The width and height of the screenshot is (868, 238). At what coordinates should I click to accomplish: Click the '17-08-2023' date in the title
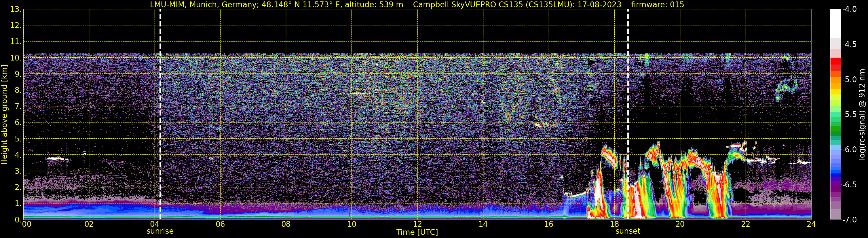click(600, 4)
